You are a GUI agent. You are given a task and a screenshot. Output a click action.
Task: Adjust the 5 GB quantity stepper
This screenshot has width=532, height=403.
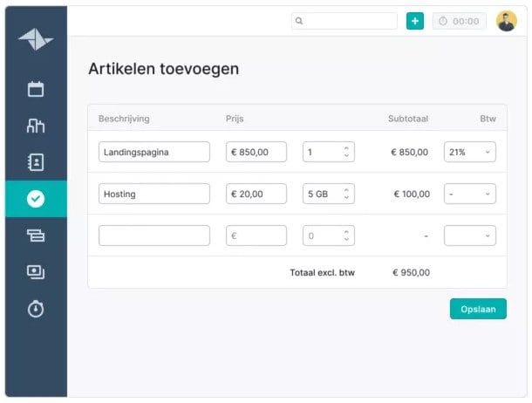click(347, 194)
